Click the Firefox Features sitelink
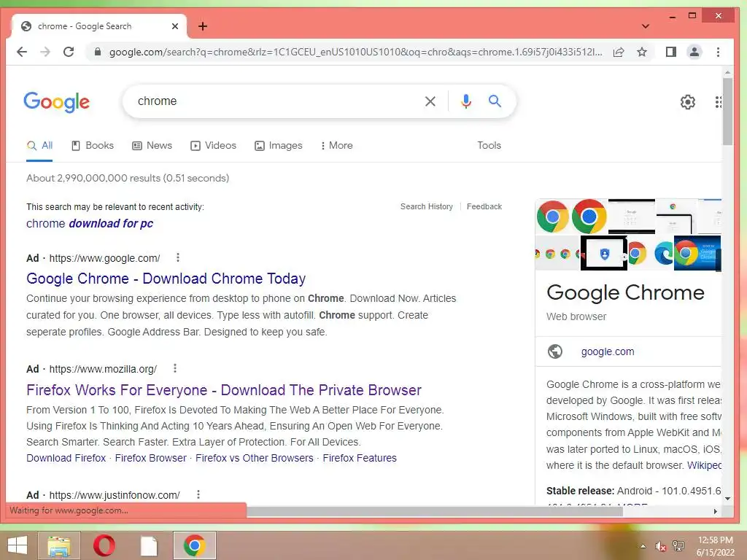Image resolution: width=747 pixels, height=560 pixels. [360, 458]
